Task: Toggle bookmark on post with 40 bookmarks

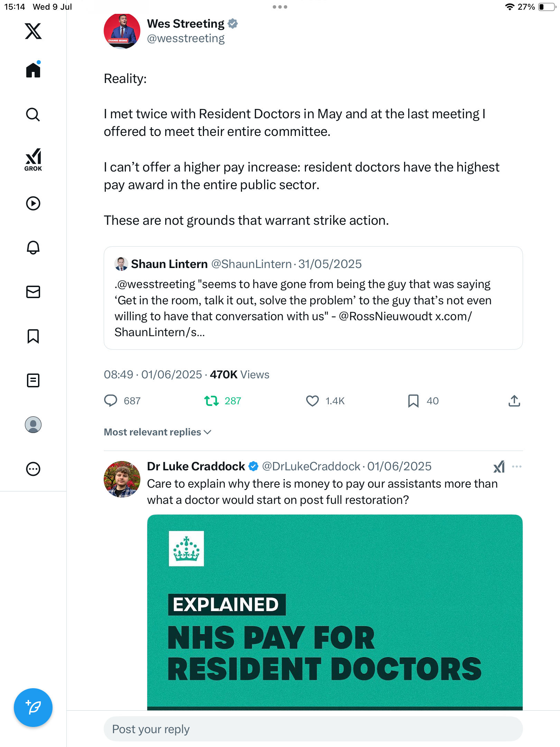Action: pyautogui.click(x=413, y=401)
